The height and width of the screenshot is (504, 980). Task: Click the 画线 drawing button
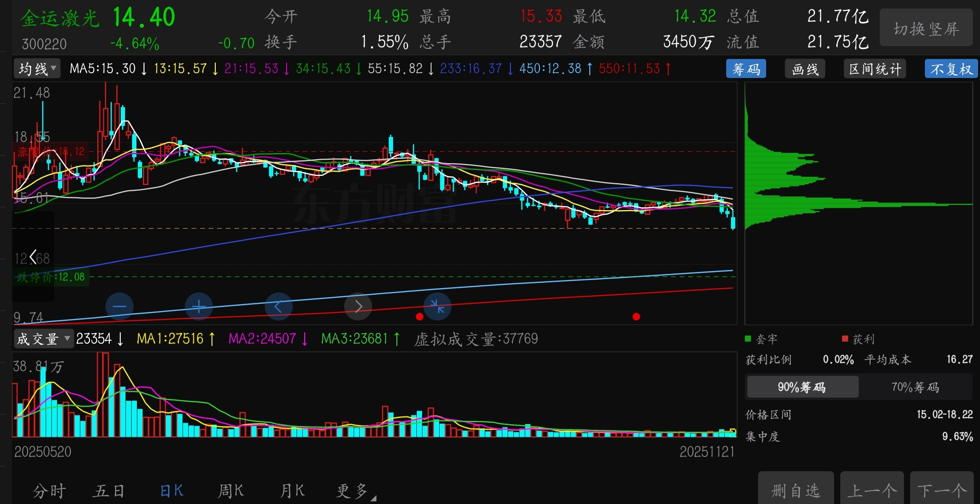coord(805,69)
